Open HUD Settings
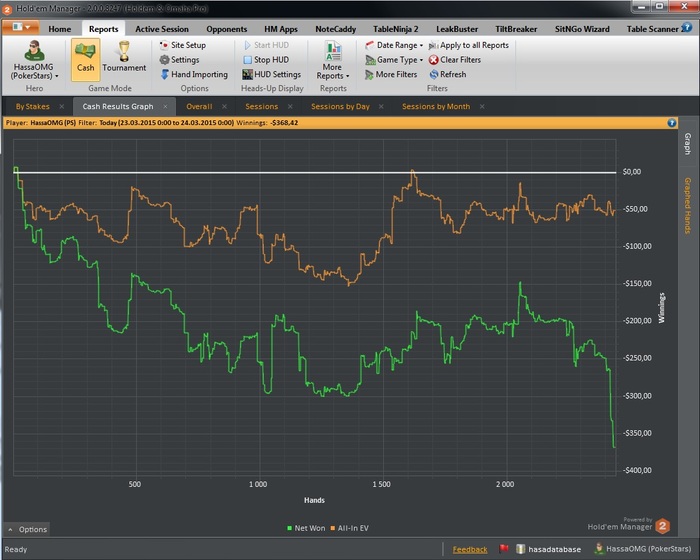The height and width of the screenshot is (560, 700). click(x=271, y=75)
